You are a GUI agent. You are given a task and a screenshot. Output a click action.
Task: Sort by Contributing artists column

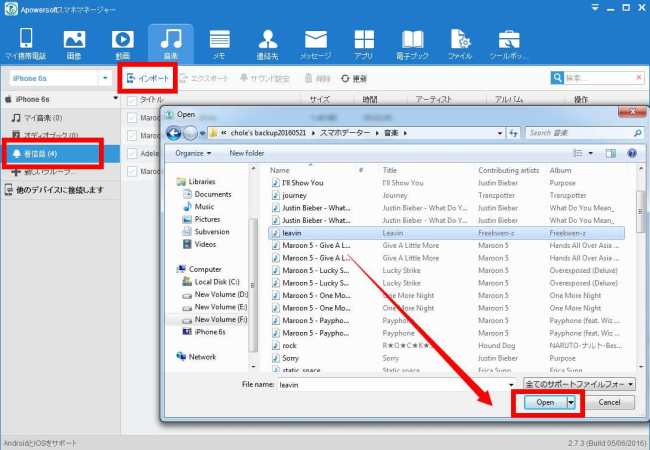[x=509, y=170]
